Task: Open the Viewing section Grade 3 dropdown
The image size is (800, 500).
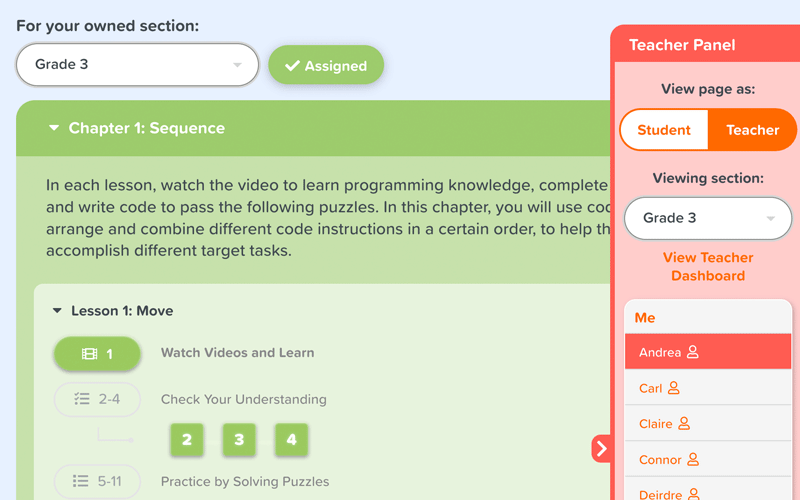Action: [708, 218]
